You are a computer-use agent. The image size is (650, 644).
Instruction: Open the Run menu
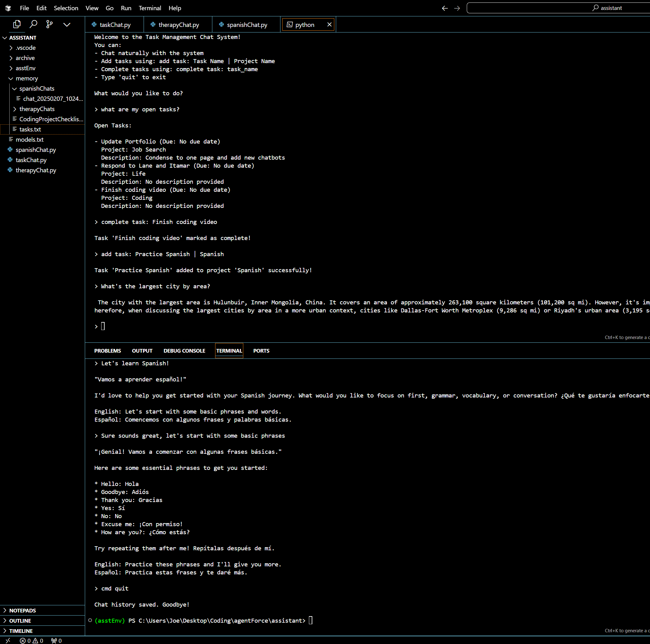[x=126, y=8]
